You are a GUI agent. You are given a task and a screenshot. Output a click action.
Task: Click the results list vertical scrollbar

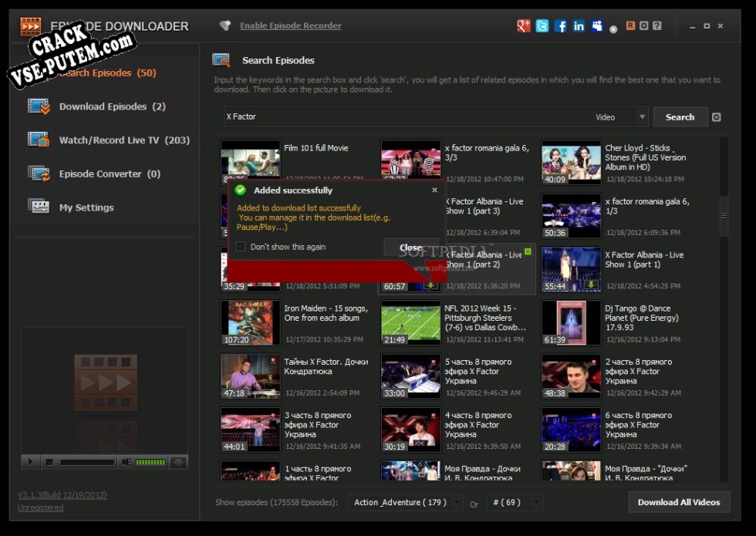pos(724,216)
